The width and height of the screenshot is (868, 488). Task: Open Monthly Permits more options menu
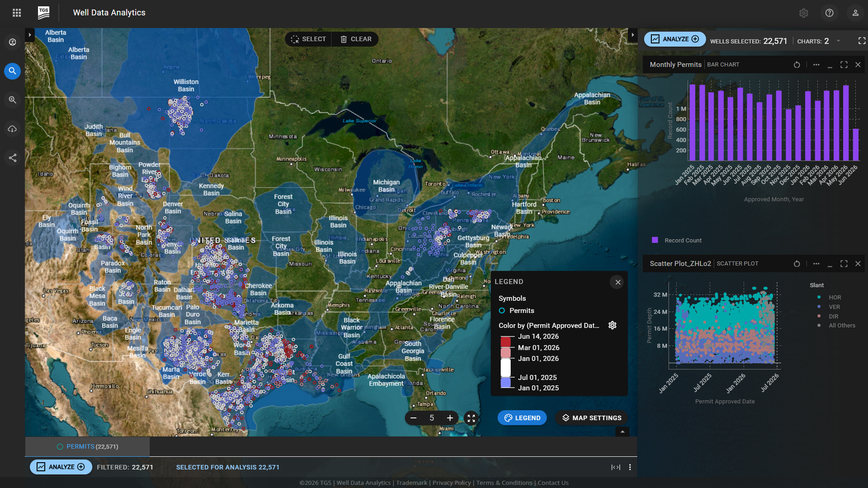pyautogui.click(x=816, y=65)
